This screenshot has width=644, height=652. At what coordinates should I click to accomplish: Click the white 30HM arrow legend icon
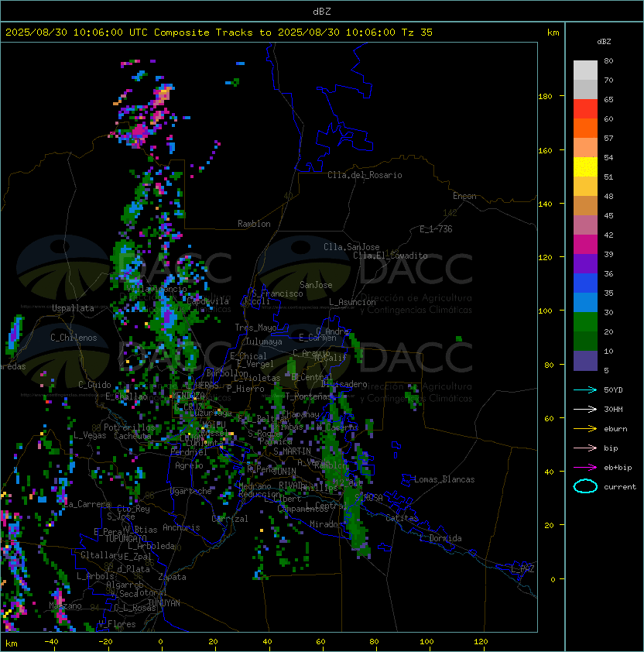585,409
